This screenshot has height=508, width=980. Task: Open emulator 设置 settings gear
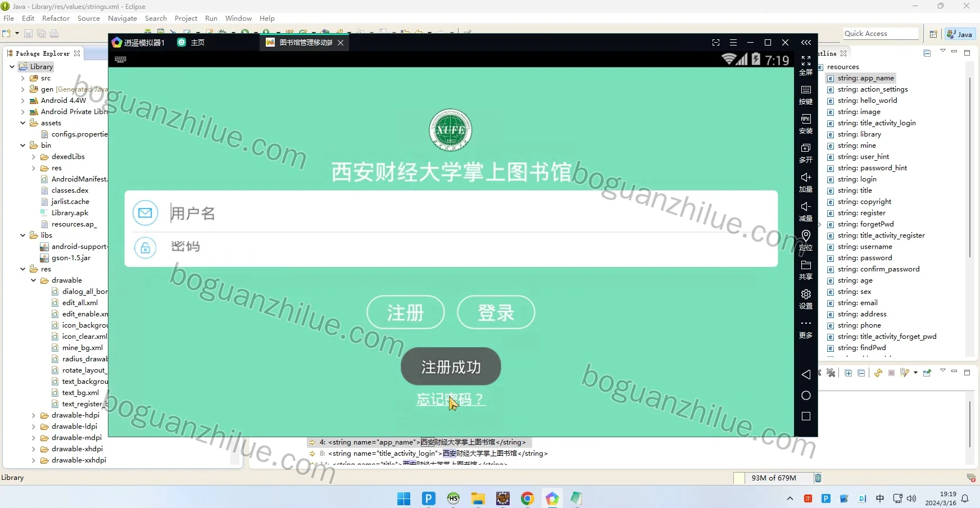click(x=806, y=294)
